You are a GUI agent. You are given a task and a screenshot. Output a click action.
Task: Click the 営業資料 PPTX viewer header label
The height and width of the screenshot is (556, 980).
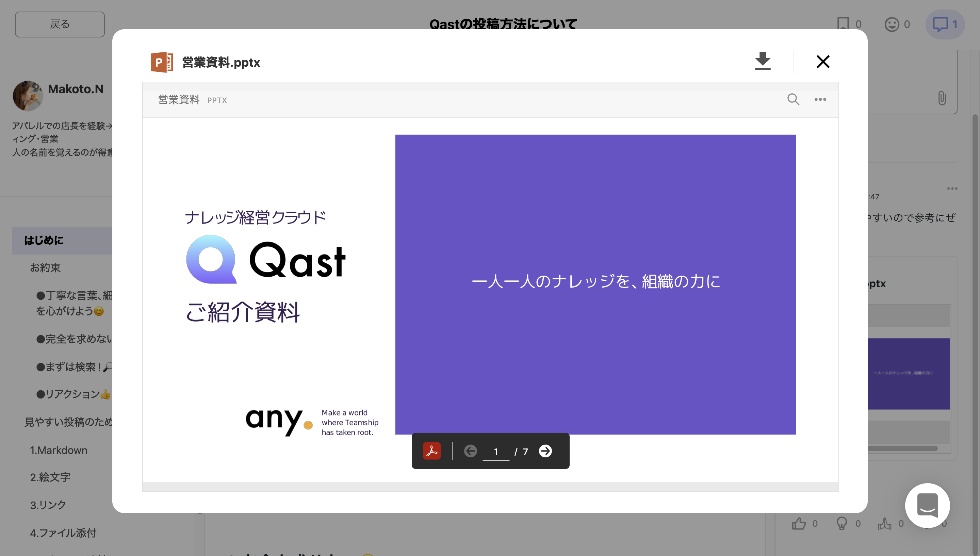192,100
